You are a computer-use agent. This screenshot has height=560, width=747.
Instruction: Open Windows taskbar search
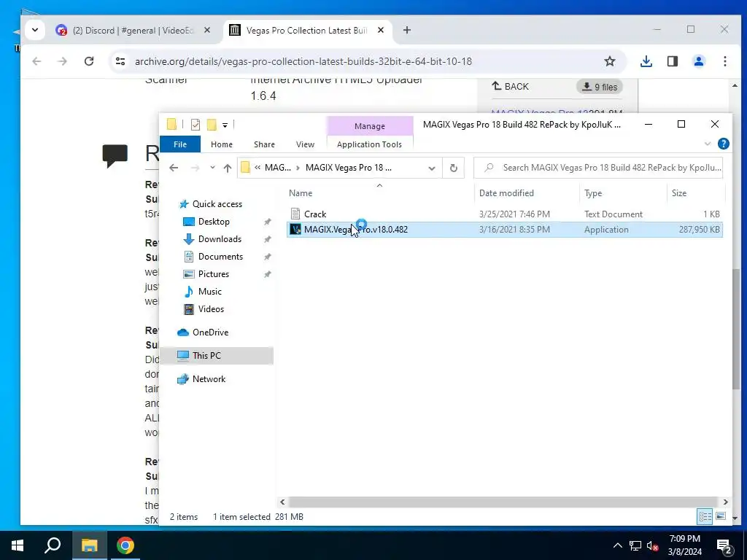click(53, 545)
